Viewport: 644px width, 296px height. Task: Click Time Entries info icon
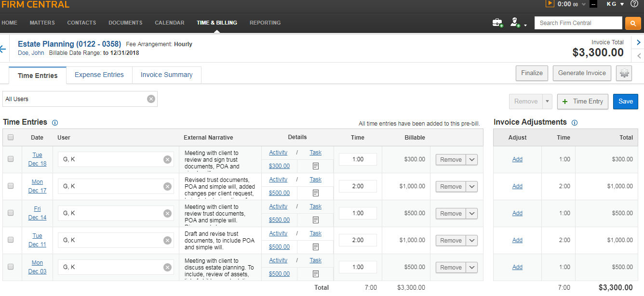[55, 123]
